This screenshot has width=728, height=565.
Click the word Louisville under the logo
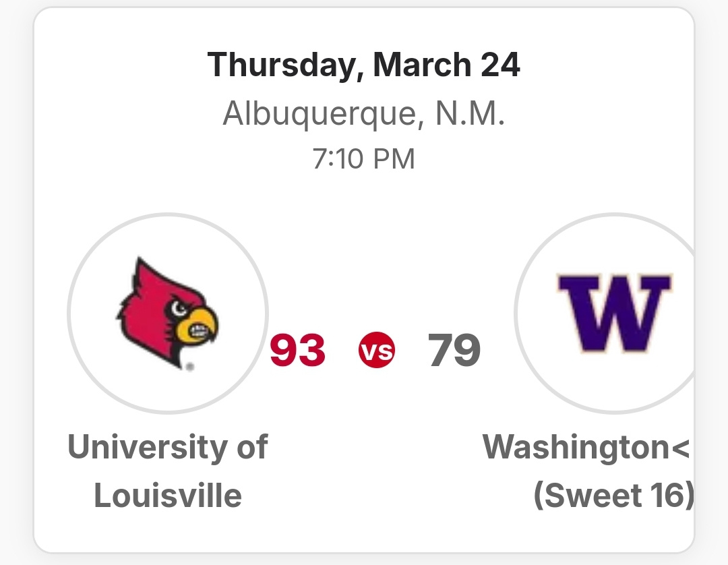point(168,496)
